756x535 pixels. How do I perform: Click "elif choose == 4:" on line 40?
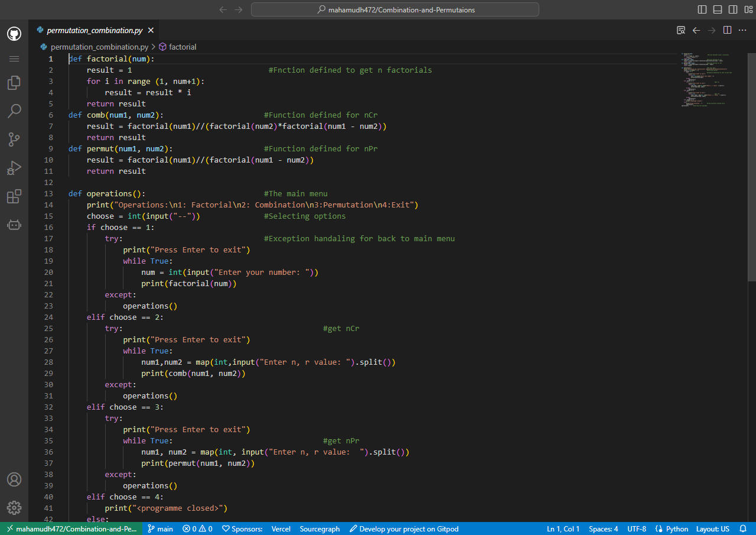click(125, 497)
